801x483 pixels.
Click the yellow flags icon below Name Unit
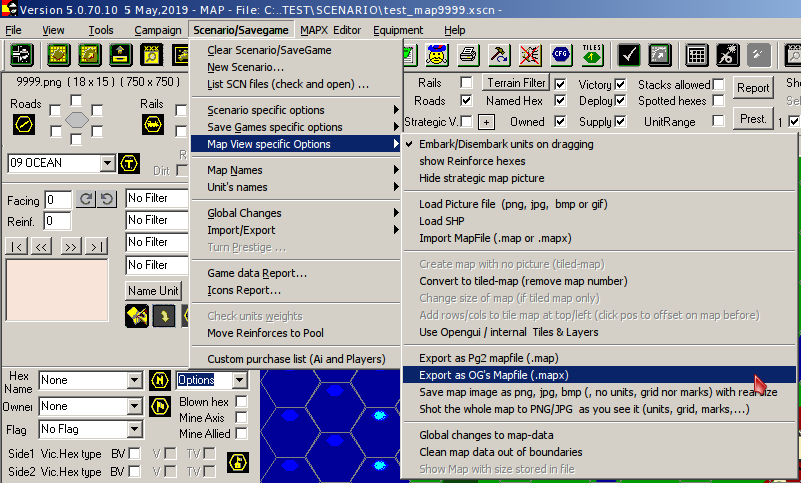(137, 316)
